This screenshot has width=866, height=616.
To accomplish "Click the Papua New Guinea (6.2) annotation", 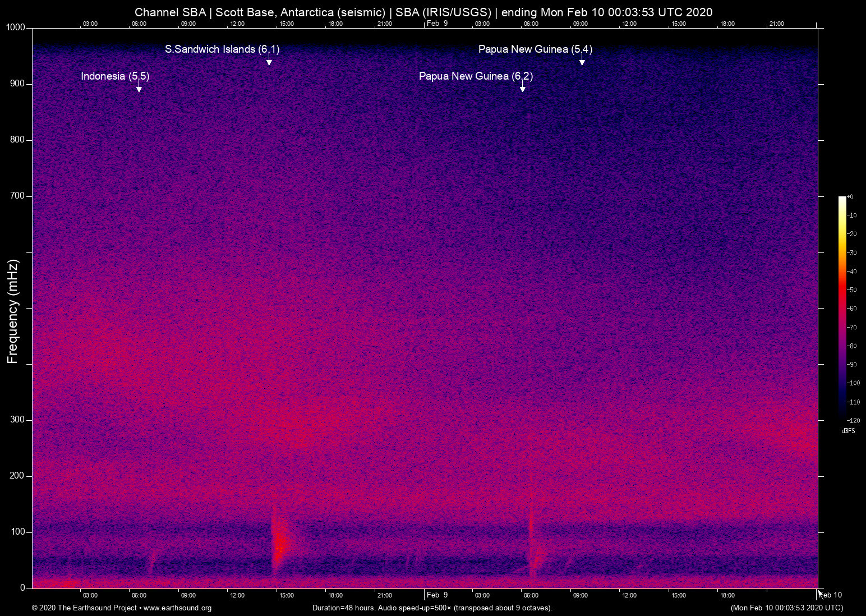I will coord(476,76).
